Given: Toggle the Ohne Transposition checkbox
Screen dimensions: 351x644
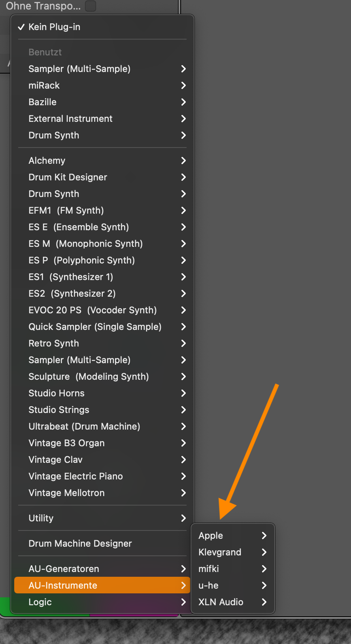Looking at the screenshot, I should tap(91, 6).
